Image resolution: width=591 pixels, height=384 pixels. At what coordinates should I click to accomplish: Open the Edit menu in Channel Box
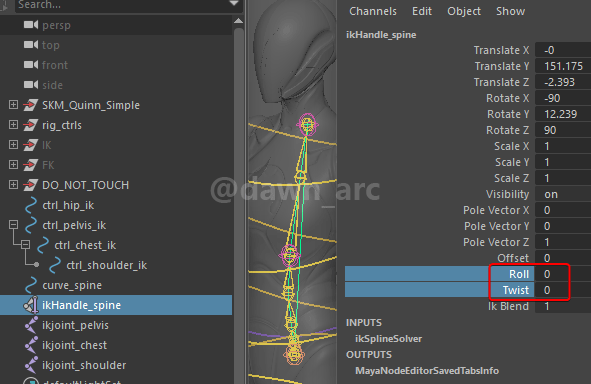pyautogui.click(x=422, y=11)
